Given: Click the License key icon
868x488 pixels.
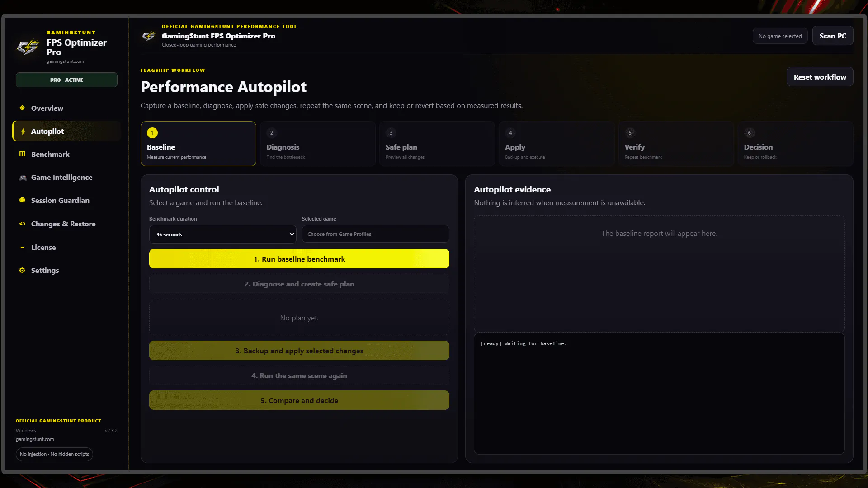Looking at the screenshot, I should (x=22, y=247).
